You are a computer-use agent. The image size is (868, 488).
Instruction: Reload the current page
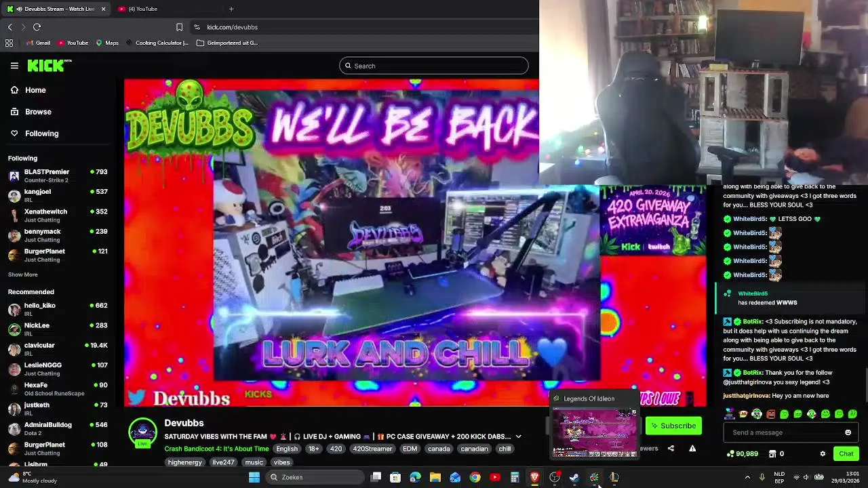point(37,27)
